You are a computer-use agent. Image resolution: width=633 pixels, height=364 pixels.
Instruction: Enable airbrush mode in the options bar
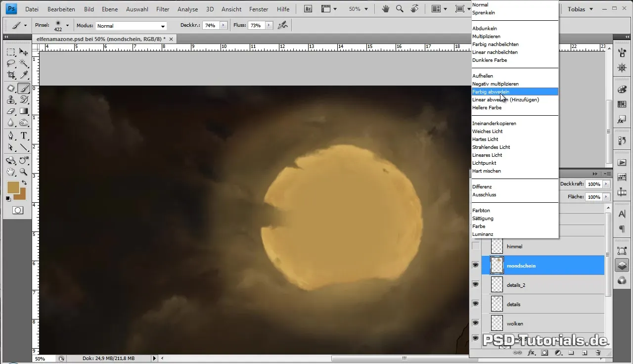282,25
